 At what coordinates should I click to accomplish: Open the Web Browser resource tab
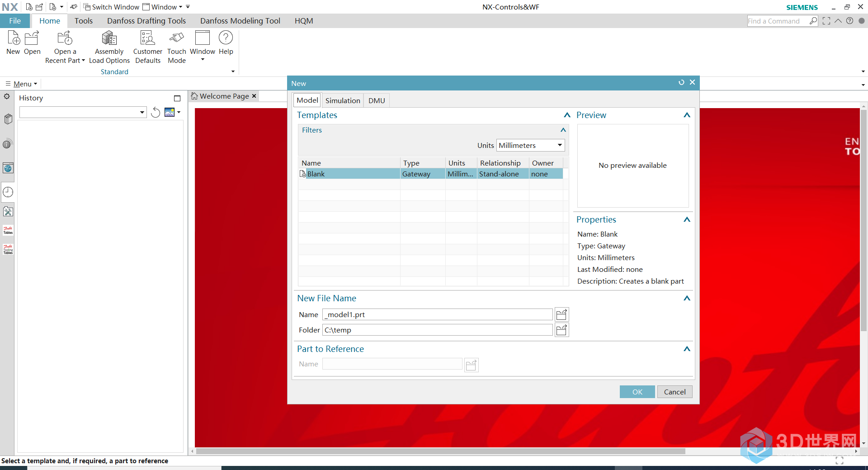[x=8, y=168]
